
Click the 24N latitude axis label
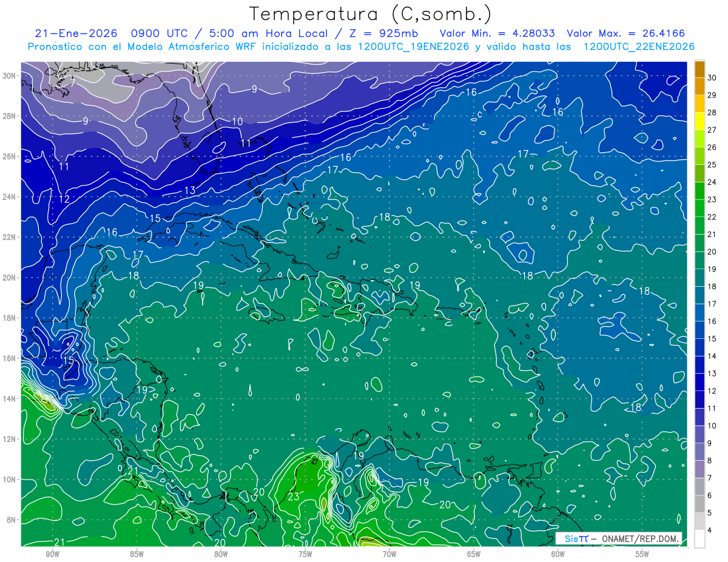[10, 197]
